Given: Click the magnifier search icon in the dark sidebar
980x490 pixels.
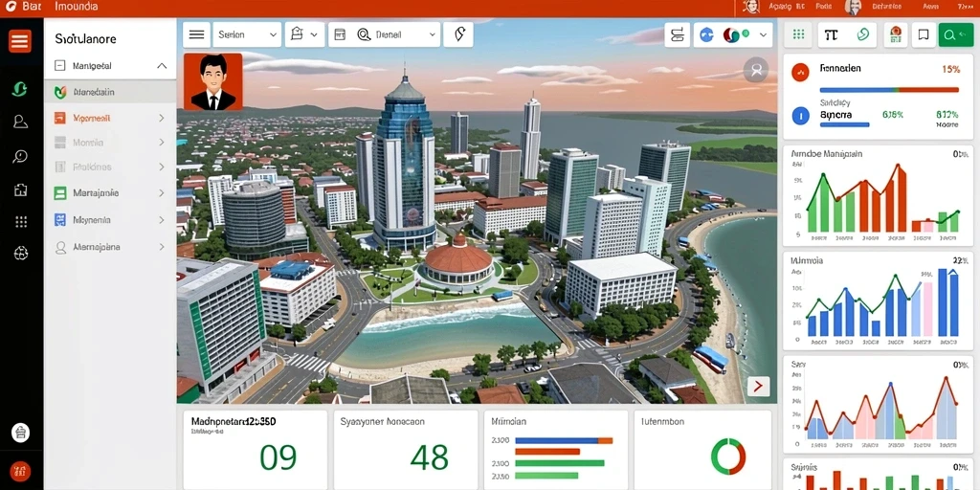Looking at the screenshot, I should 20,156.
